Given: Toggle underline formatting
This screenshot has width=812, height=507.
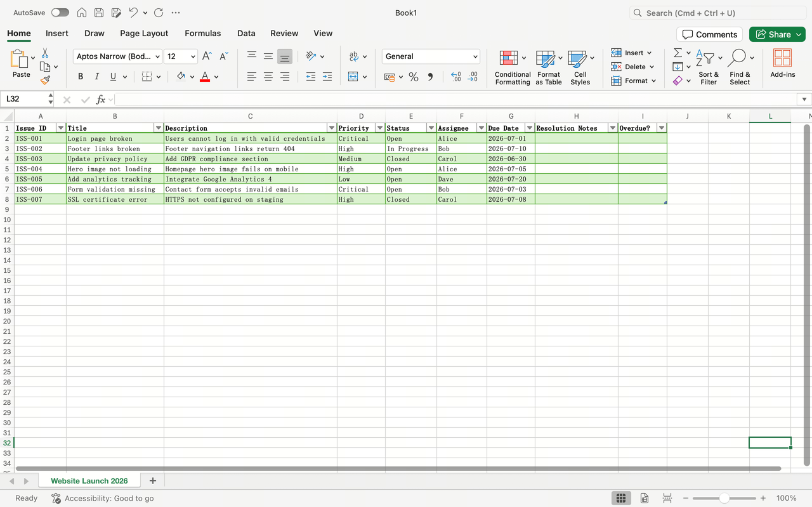Looking at the screenshot, I should pyautogui.click(x=113, y=77).
